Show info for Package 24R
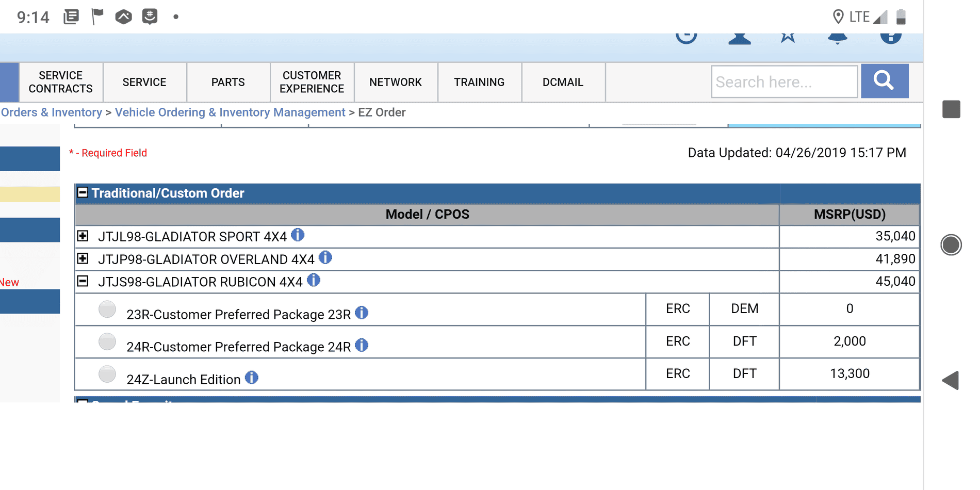The width and height of the screenshot is (980, 490). coord(362,345)
